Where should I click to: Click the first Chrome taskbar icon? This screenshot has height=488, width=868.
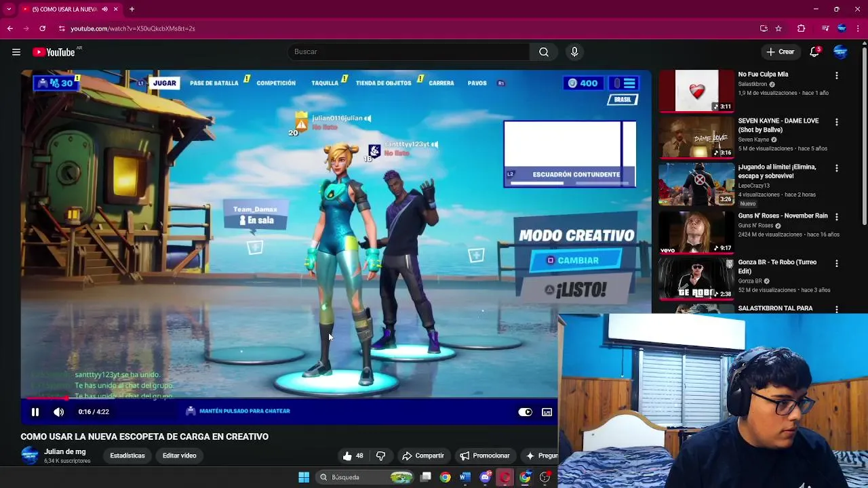tap(445, 477)
